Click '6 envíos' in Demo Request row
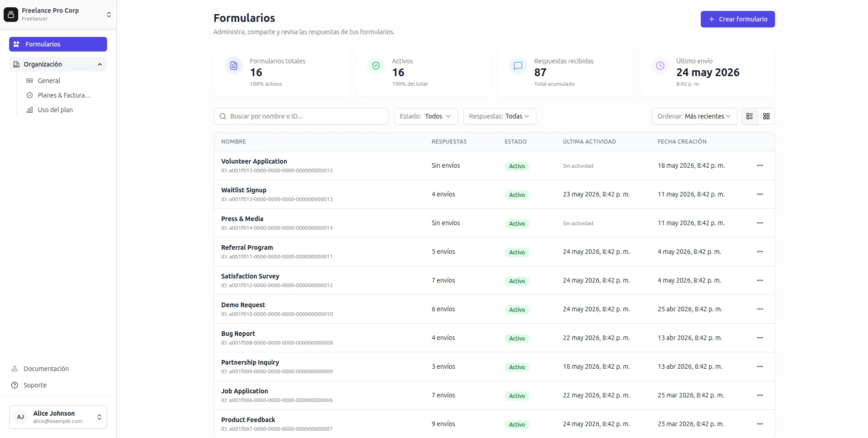The image size is (868, 438). 443,309
